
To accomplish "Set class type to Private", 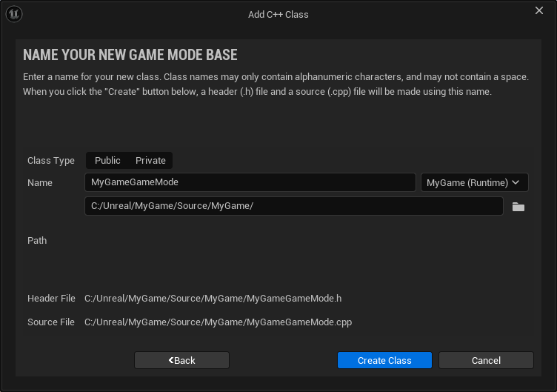I will pyautogui.click(x=150, y=161).
